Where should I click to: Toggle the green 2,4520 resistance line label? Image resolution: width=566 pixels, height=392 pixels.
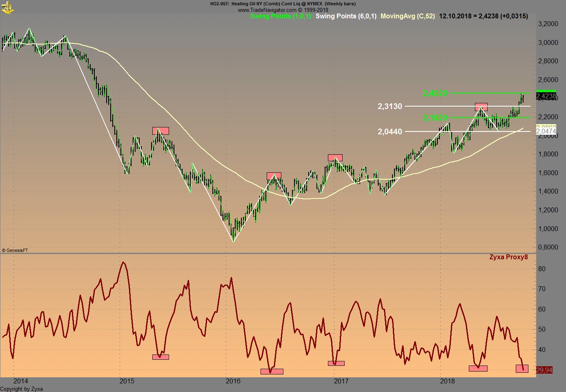pos(435,93)
